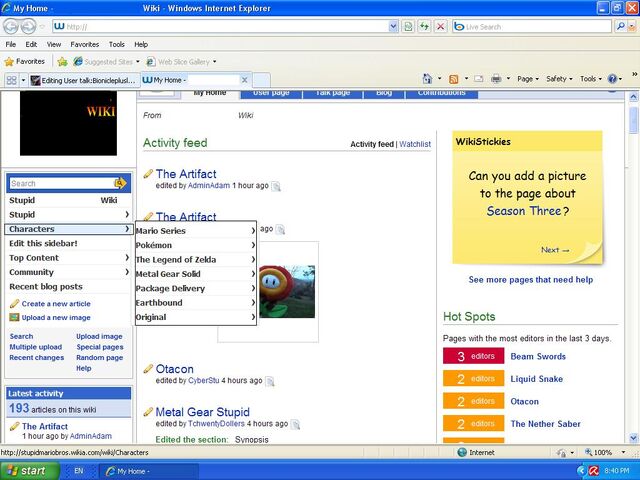The height and width of the screenshot is (480, 640).
Task: Click the Refresh page icon
Action: coord(424,27)
